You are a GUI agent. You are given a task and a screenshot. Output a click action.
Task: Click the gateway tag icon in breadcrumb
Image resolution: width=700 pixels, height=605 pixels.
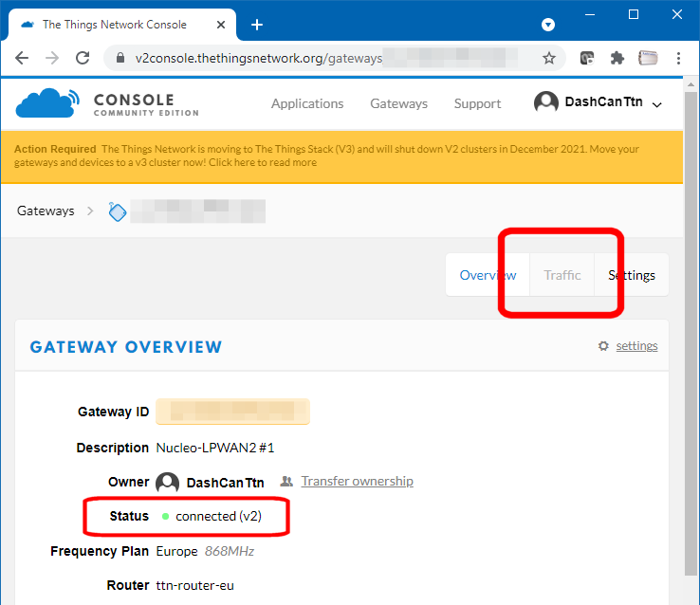[x=118, y=211]
